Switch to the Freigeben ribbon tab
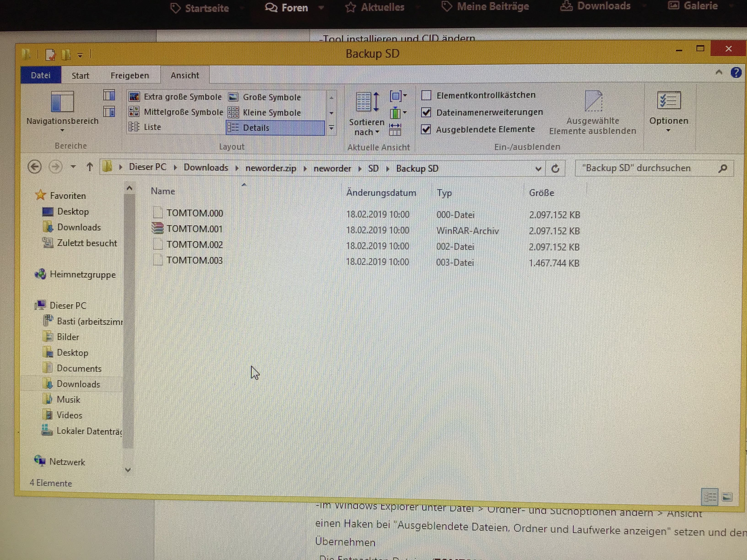 (x=130, y=75)
